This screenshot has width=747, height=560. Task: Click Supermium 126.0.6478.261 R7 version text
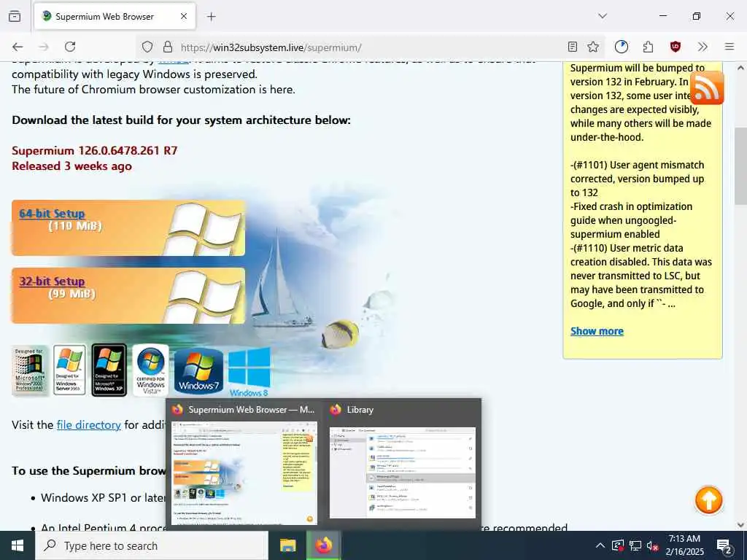95,150
